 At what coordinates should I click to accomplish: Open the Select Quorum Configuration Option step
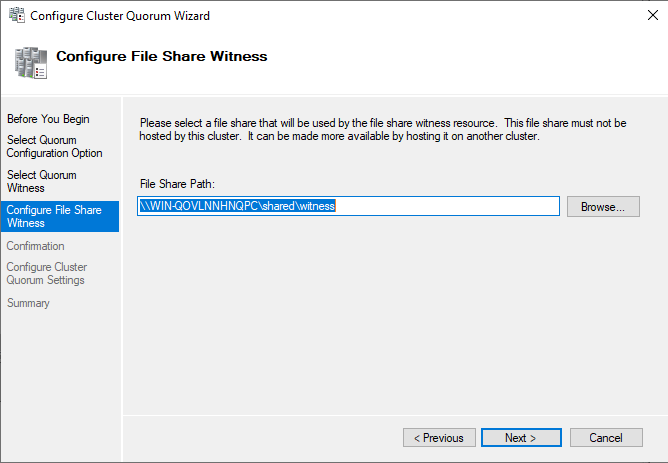click(x=54, y=146)
